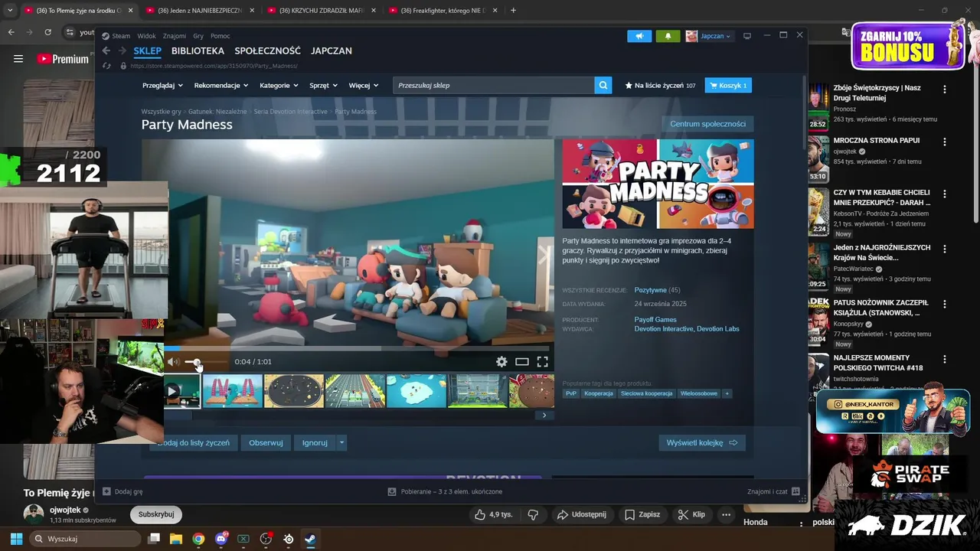Open Steam announcements megaphone icon

pyautogui.click(x=639, y=36)
